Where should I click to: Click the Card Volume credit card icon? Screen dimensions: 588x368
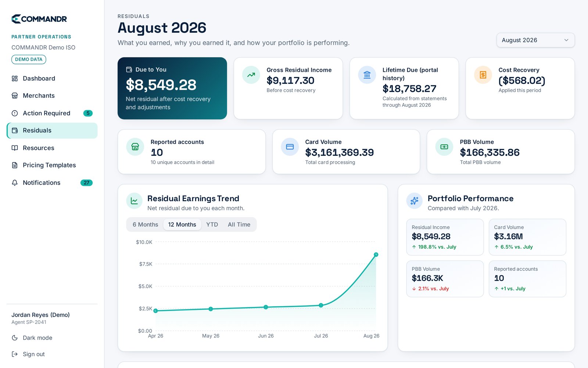[290, 147]
